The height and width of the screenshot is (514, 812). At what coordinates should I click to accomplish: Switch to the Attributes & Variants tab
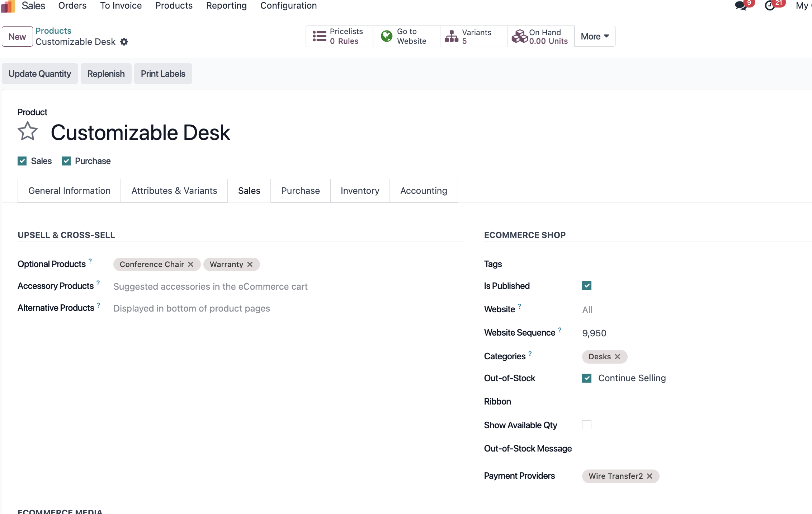click(x=174, y=191)
